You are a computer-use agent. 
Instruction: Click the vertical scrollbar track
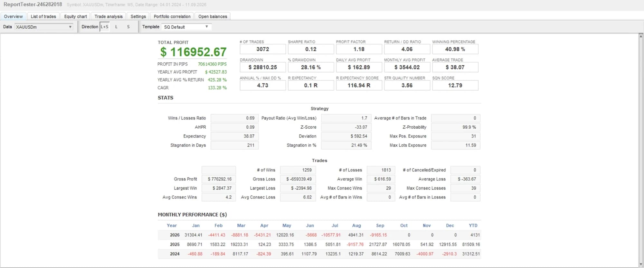click(641, 150)
